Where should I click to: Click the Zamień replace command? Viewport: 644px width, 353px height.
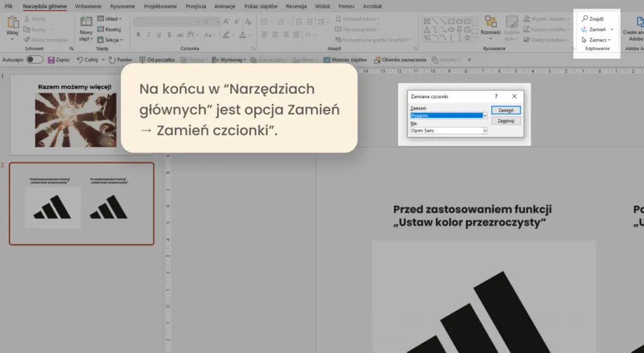(x=594, y=30)
